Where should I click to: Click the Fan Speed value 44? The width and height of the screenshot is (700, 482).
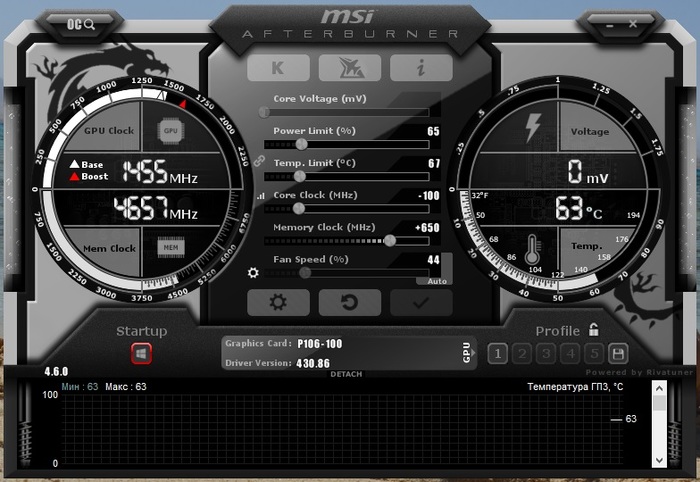tap(433, 260)
